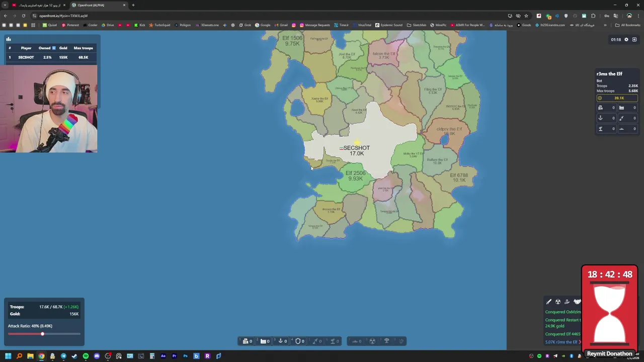Select the Defense Post shield slot
This screenshot has width=644, height=362.
299,341
